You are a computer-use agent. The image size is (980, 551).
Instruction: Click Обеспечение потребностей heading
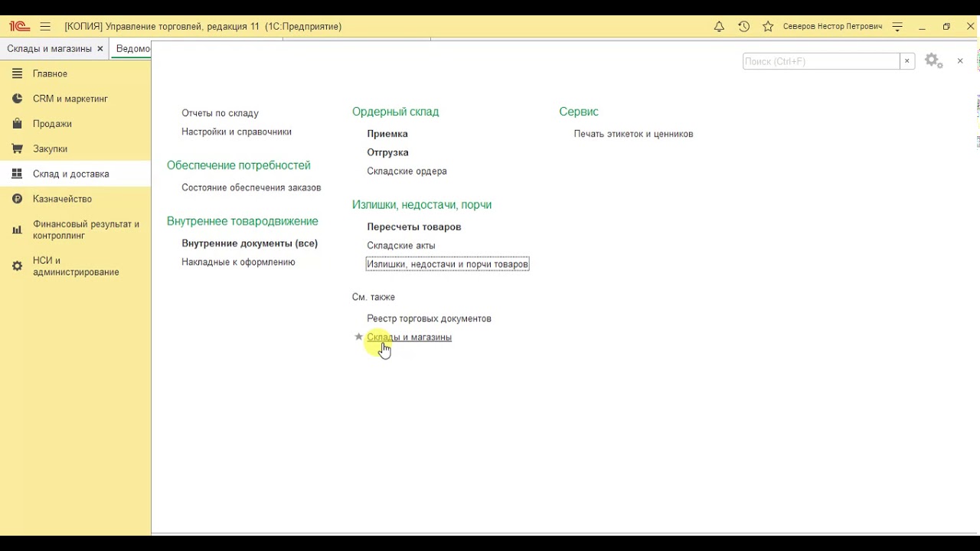tap(239, 165)
